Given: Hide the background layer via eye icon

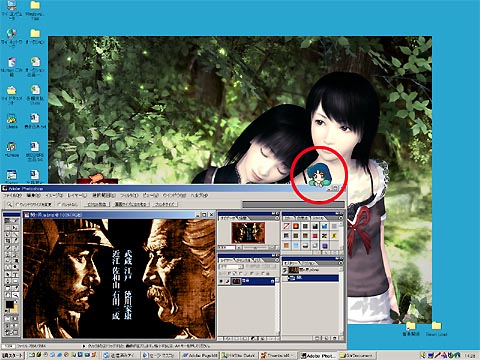Looking at the screenshot, I should 221,281.
